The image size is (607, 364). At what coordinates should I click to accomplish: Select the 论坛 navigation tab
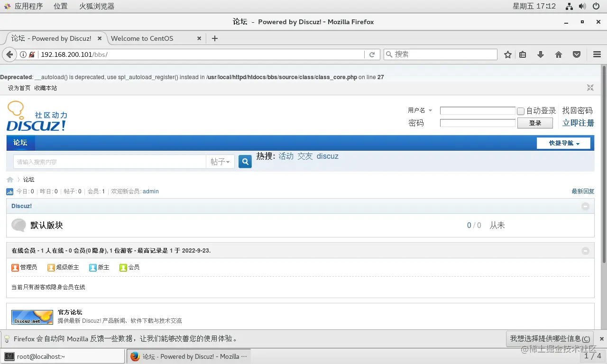tap(20, 143)
